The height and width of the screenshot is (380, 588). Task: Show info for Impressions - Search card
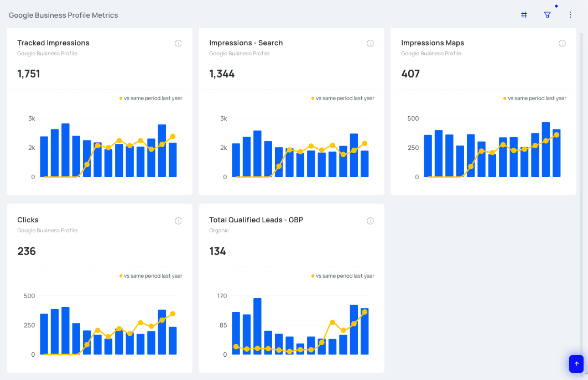370,44
